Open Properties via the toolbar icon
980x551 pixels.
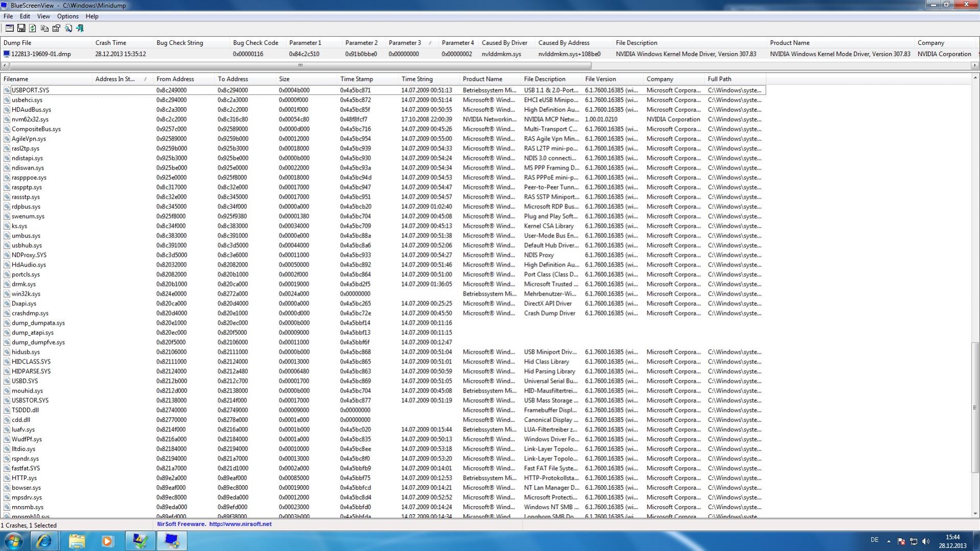pos(56,29)
